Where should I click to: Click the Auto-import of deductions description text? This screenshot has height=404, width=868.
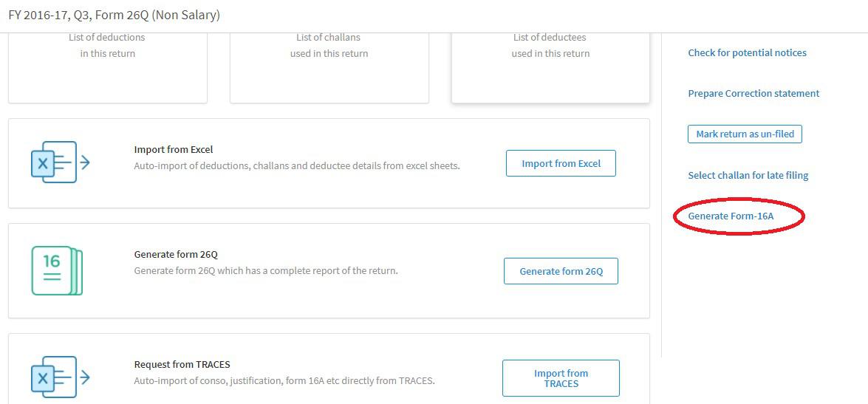click(297, 165)
